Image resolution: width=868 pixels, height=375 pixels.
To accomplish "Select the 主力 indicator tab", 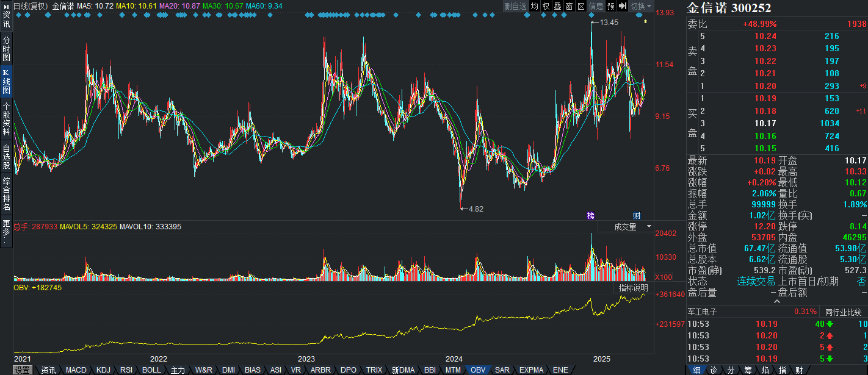I will click(x=178, y=370).
